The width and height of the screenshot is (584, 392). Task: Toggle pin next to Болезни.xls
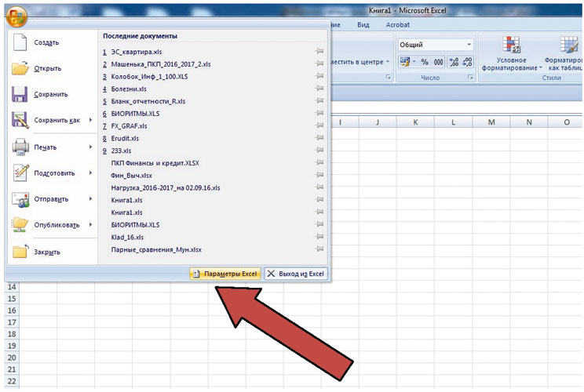[x=319, y=89]
